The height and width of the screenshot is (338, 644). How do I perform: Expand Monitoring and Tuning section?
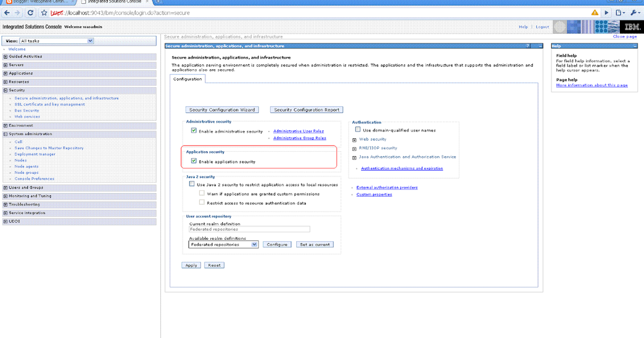point(5,196)
